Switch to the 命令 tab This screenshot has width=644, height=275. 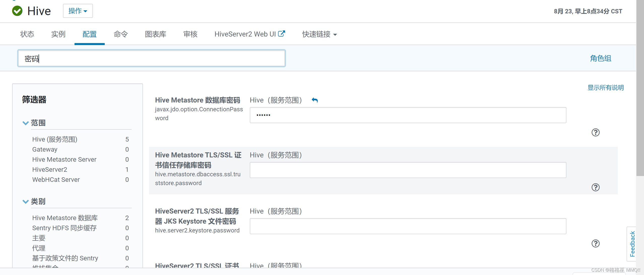(121, 34)
